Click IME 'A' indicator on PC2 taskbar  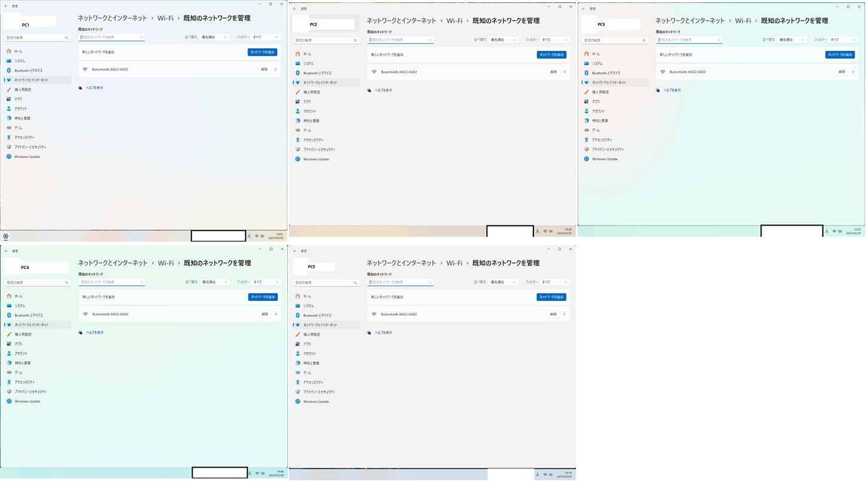tap(538, 231)
